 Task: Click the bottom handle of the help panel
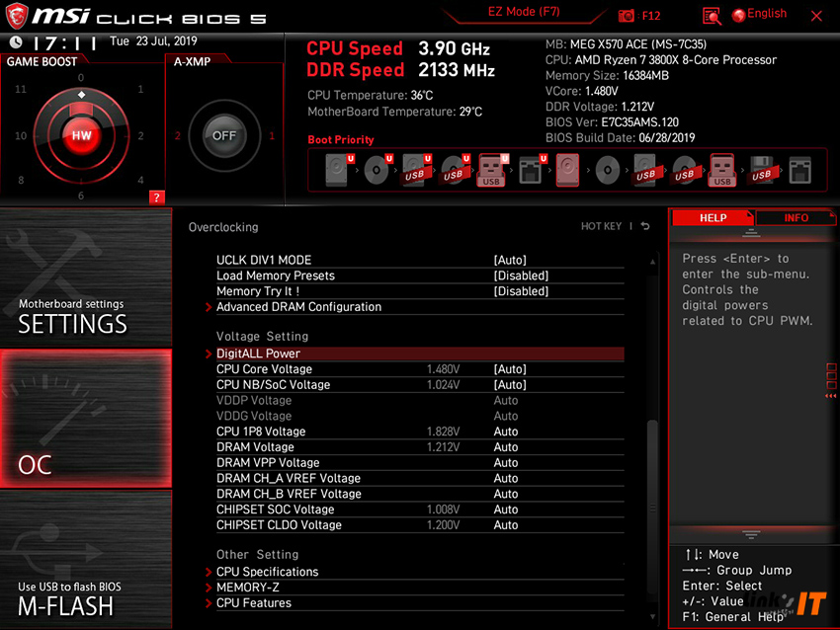click(751, 534)
